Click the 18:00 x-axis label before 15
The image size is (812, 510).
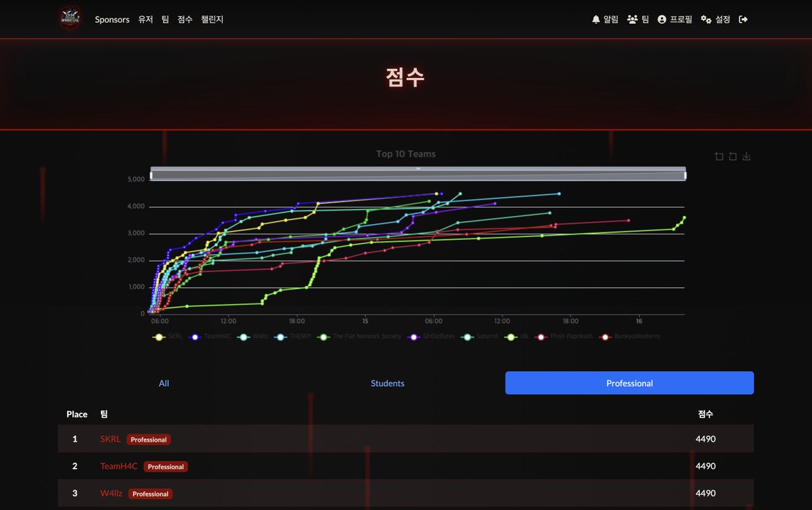tap(296, 321)
